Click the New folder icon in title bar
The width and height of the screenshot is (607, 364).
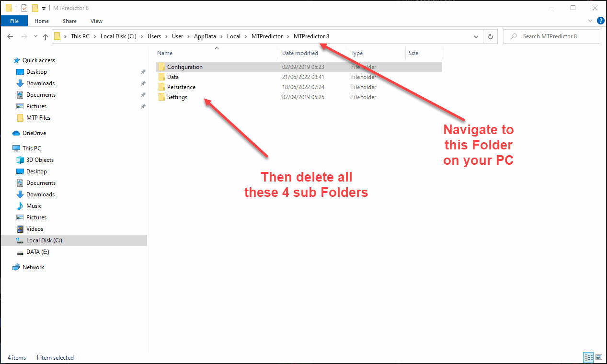tap(35, 8)
